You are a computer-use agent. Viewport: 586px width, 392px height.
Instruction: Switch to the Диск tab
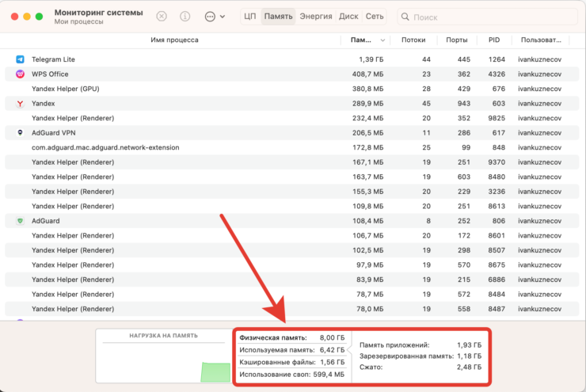(x=348, y=17)
